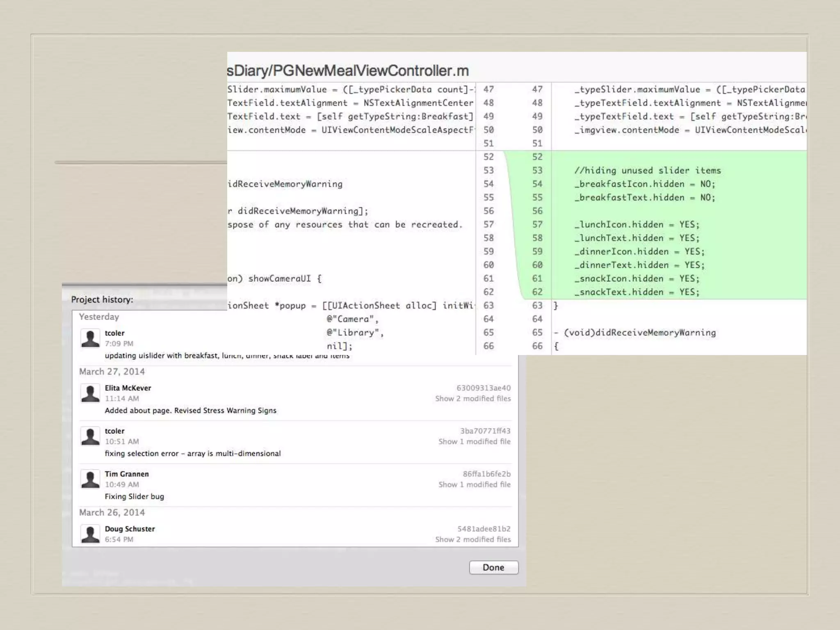Click commit hash 86ffa1b6fe2b
The image size is (840, 630).
pos(486,474)
